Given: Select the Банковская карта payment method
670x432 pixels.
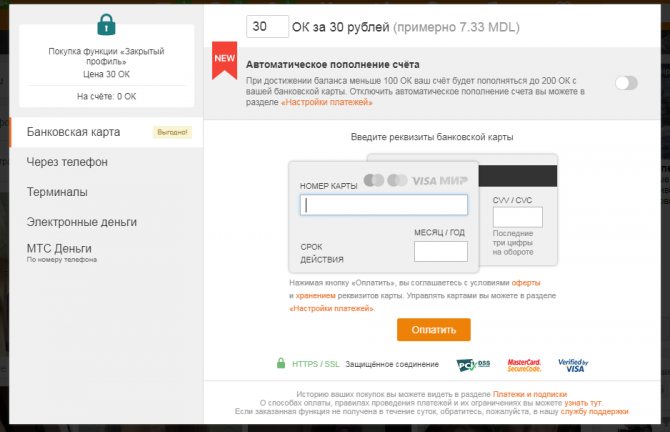Looking at the screenshot, I should pos(106,132).
